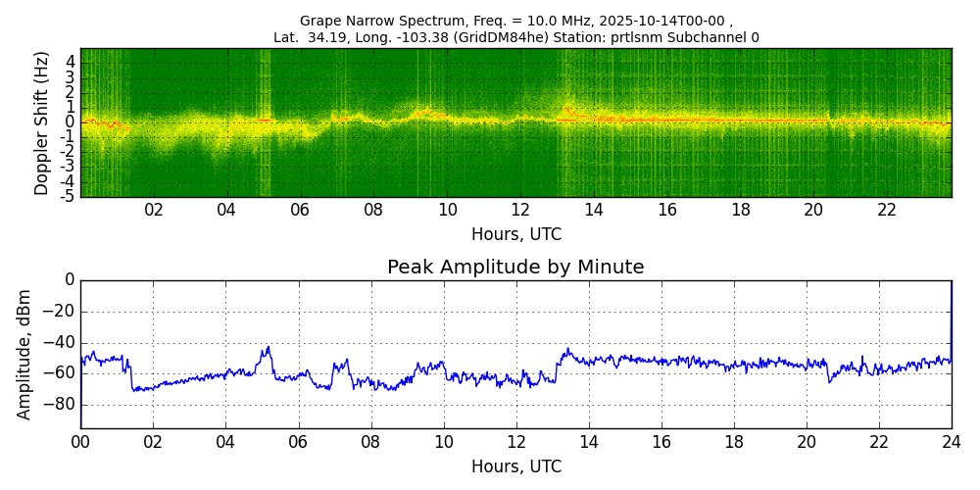This screenshot has height=490, width=980.
Task: Click the -20 tick on the amplitude axis
Action: coord(62,312)
